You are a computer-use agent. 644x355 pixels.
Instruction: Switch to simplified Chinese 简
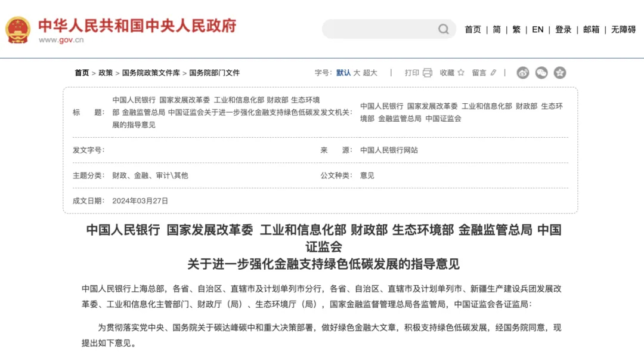coord(497,30)
